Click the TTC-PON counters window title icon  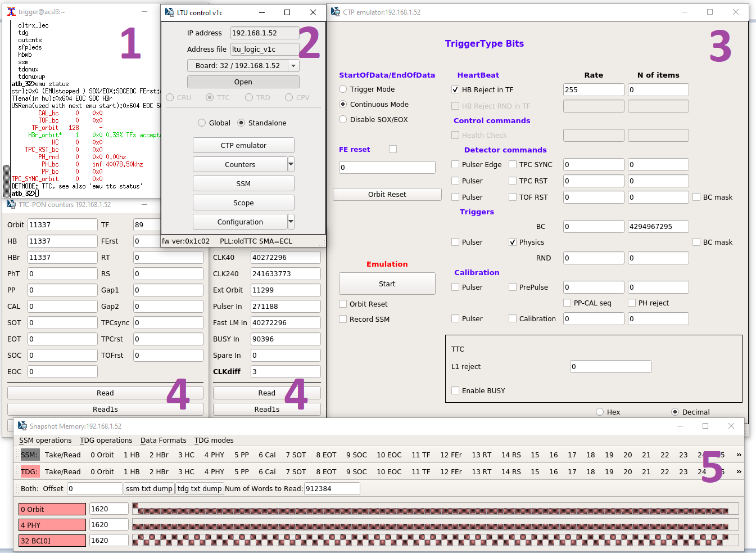pos(11,204)
